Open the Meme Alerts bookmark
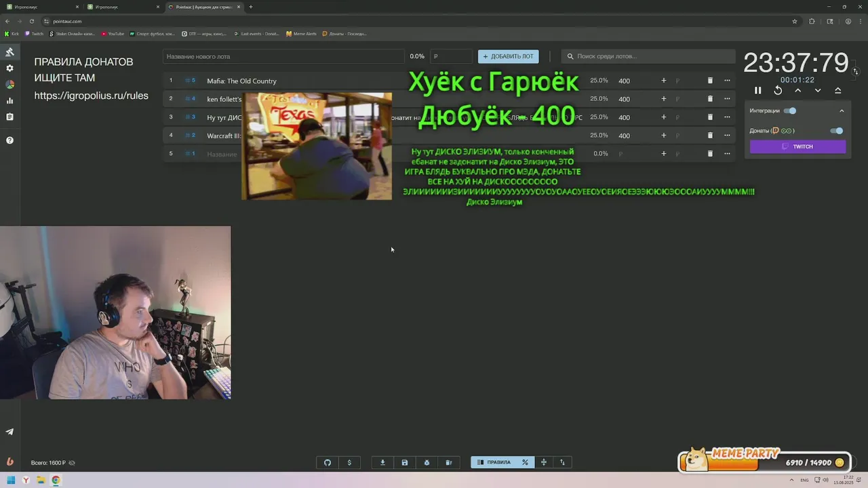 (301, 33)
